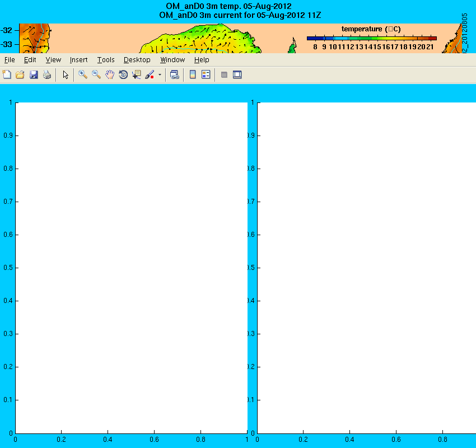
Task: Click the yellow-green landmass temperature map
Action: pyautogui.click(x=200, y=39)
